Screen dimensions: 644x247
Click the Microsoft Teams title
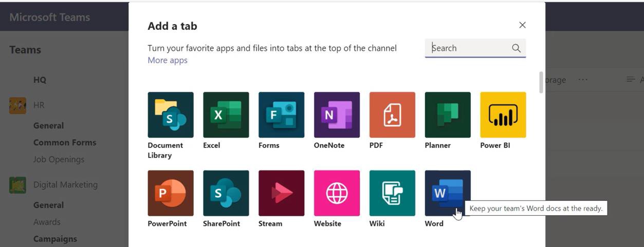[x=50, y=17]
